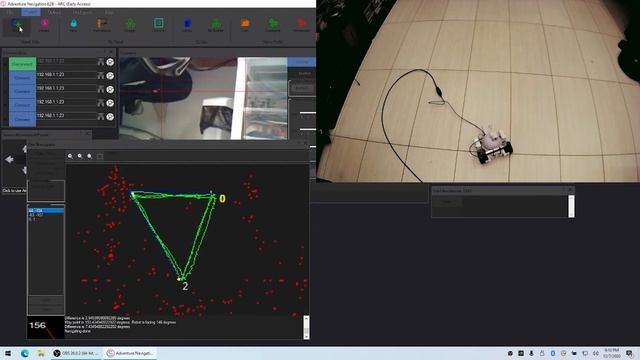The height and width of the screenshot is (360, 640).
Task: Click the green Disconnect button
Action: pos(22,64)
